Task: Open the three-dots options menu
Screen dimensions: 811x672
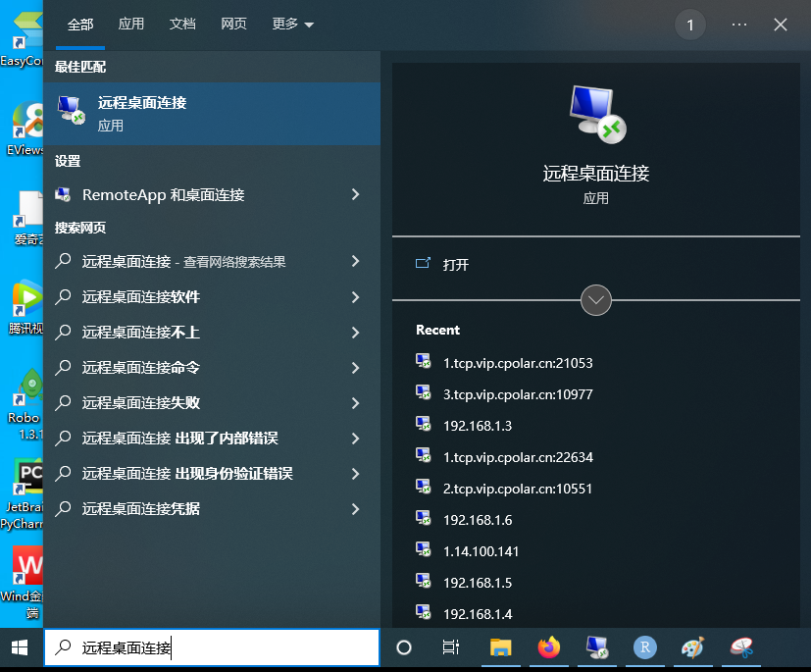Action: [x=739, y=25]
